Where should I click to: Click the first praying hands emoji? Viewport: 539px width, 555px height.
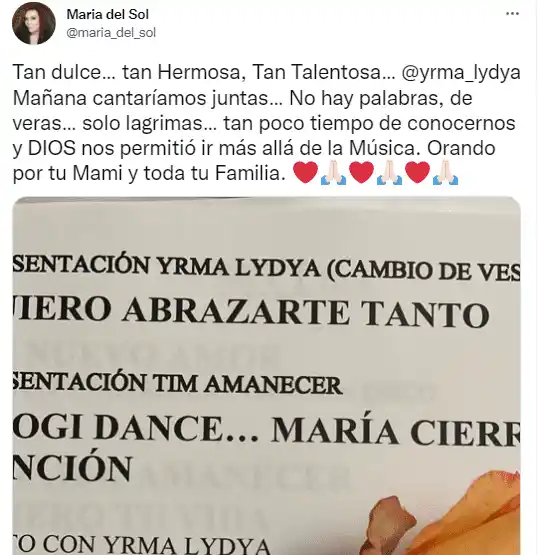click(x=333, y=173)
